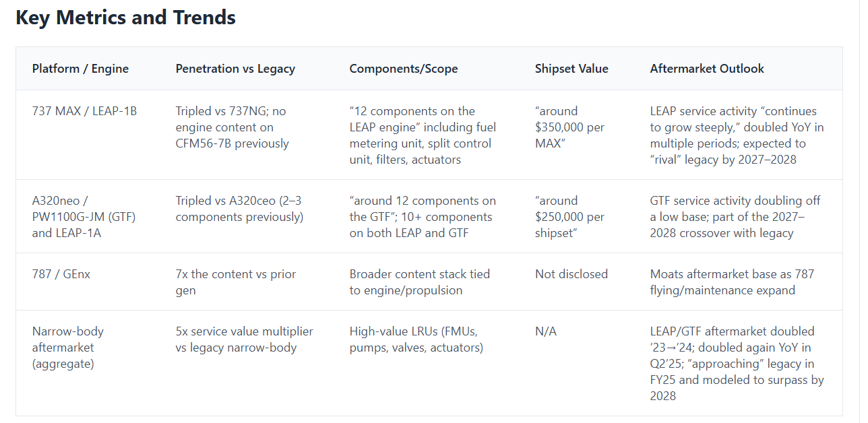Click the "Not disclosed" shipset value cell
Viewport: 868px width, 423px height.
click(x=571, y=274)
